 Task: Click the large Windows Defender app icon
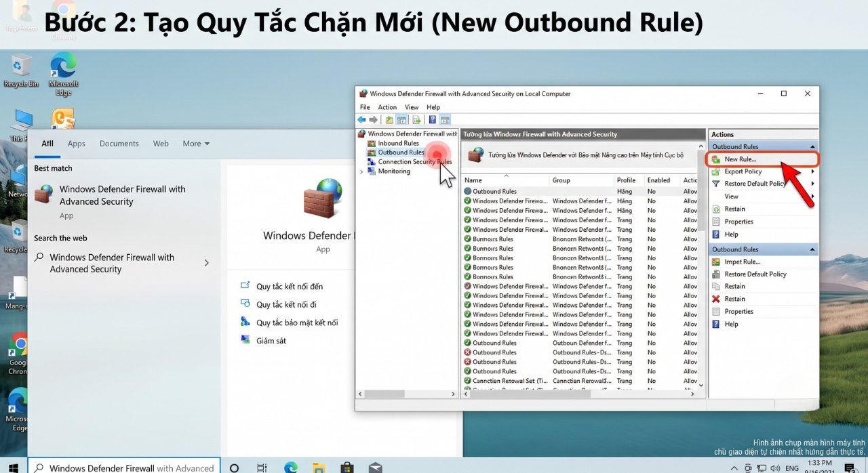pyautogui.click(x=323, y=198)
